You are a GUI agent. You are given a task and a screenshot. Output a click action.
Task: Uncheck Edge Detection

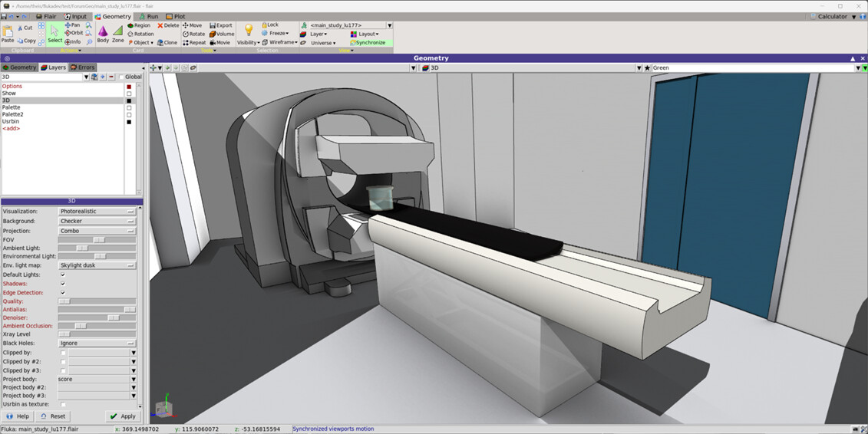(63, 293)
